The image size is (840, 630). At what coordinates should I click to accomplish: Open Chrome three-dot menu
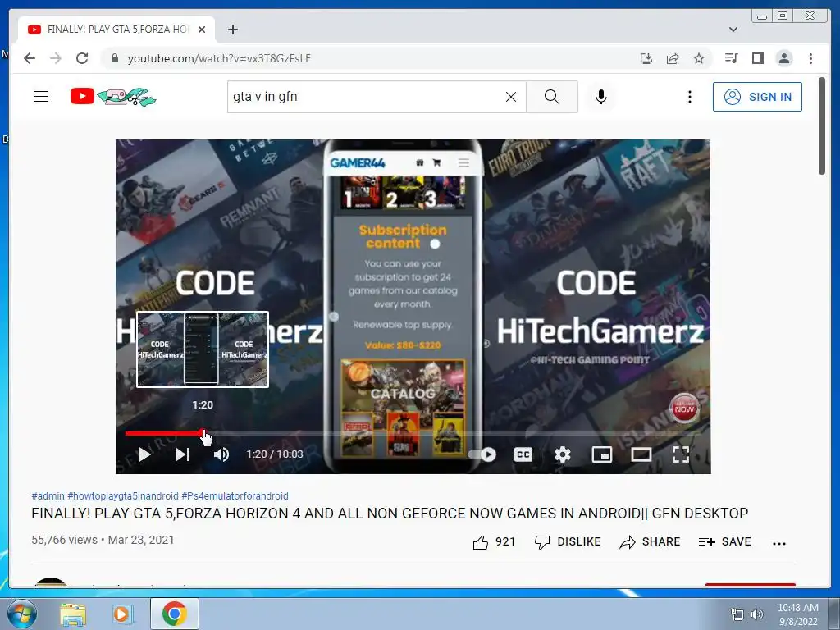coord(810,58)
